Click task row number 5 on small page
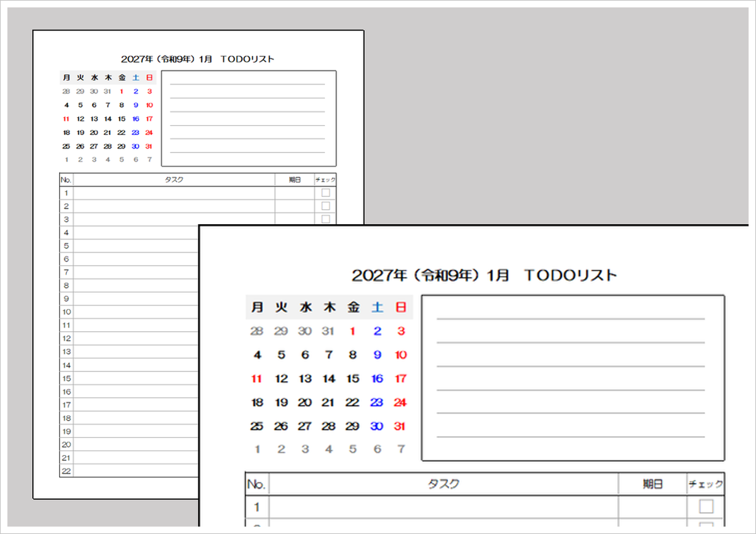The image size is (756, 534). (66, 246)
